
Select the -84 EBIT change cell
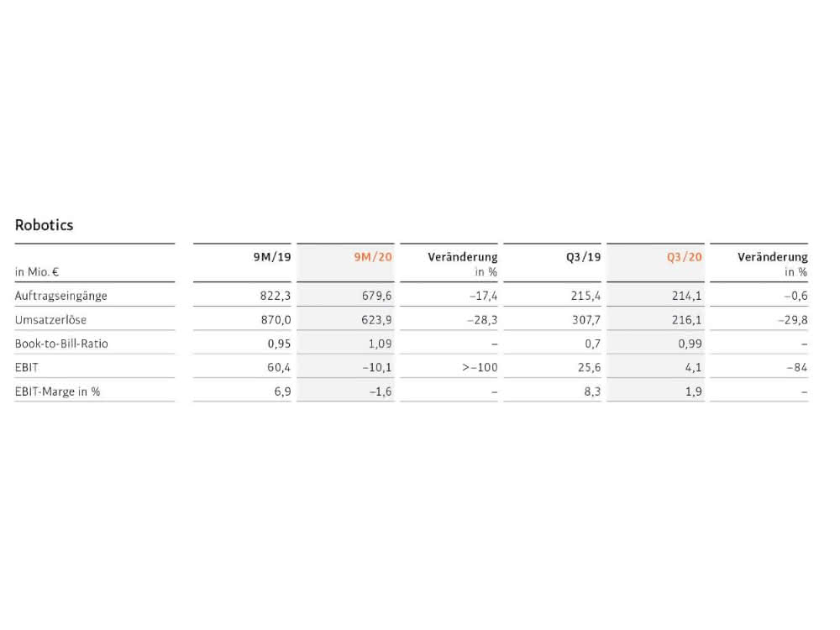point(796,368)
